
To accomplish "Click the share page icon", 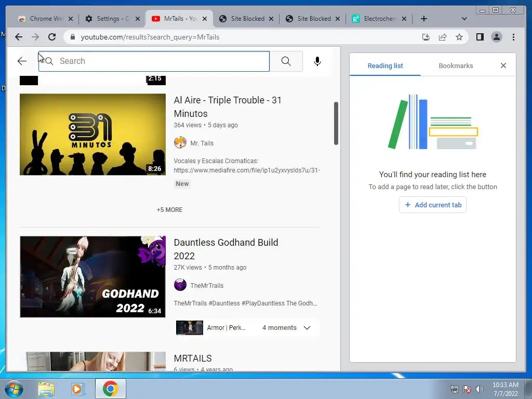I will pos(443,37).
